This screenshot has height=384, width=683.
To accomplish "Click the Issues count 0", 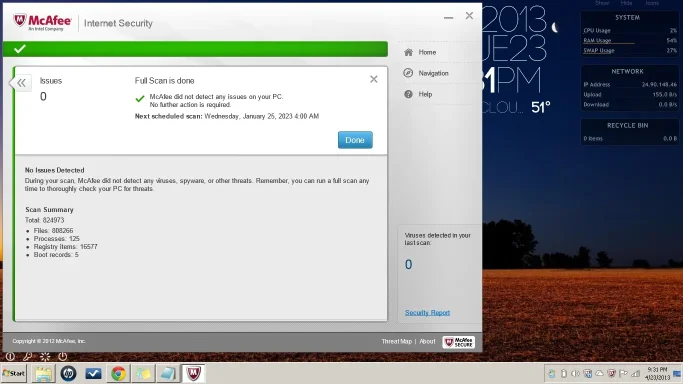I will click(43, 96).
